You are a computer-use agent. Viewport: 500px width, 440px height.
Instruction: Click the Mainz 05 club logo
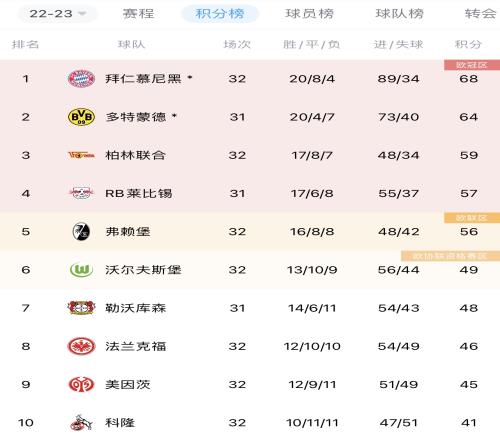(x=81, y=384)
